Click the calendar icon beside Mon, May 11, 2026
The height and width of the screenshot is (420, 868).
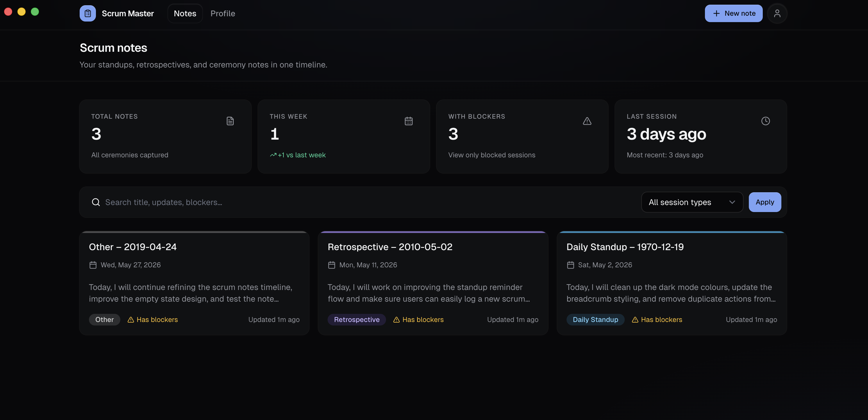point(332,265)
